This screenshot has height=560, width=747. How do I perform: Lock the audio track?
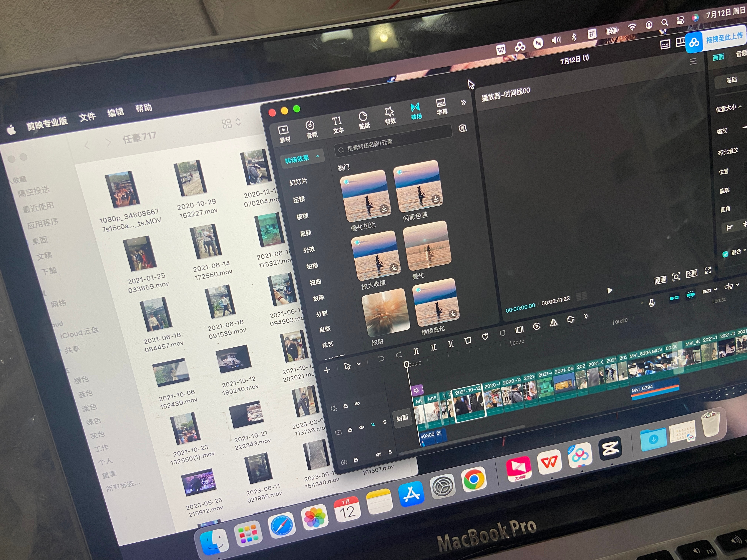[356, 460]
